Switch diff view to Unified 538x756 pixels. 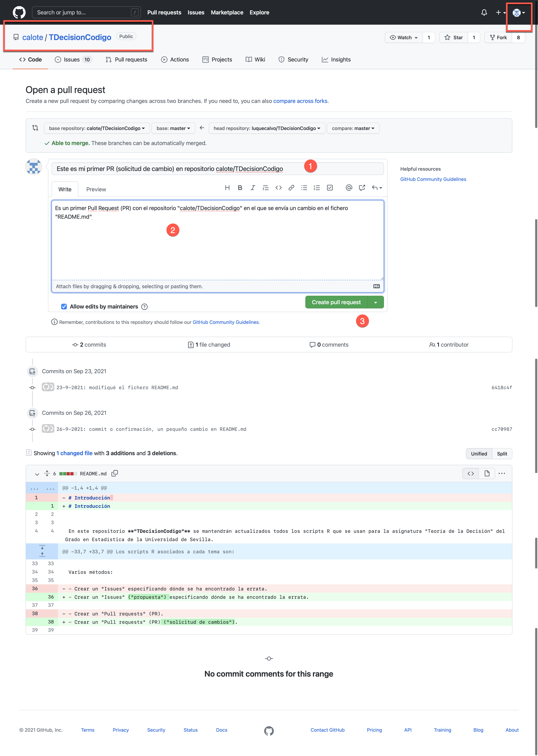[x=479, y=454]
